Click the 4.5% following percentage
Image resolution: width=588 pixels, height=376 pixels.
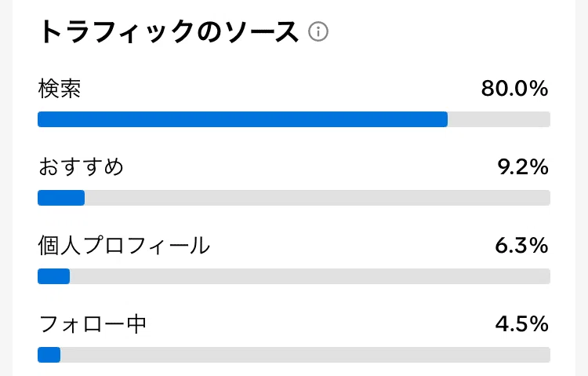pos(521,324)
